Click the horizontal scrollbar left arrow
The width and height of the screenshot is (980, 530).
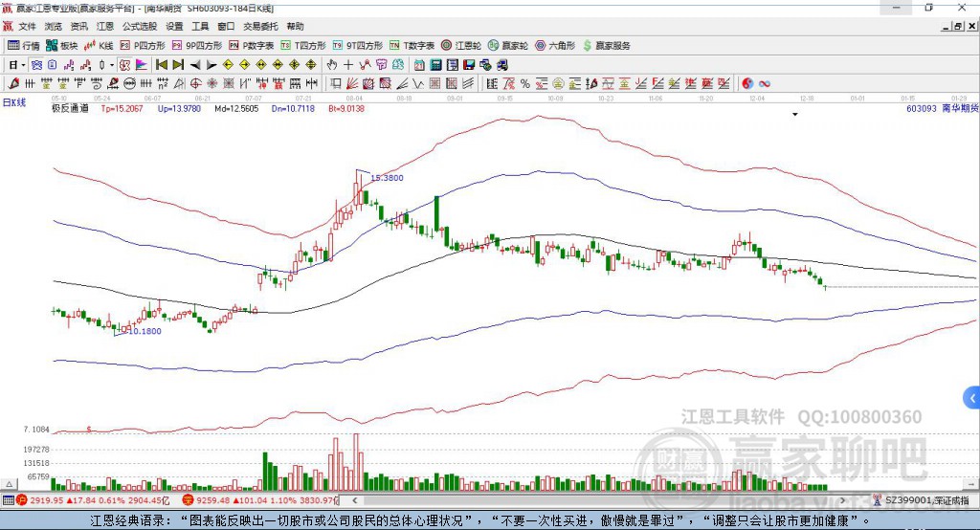pos(354,500)
